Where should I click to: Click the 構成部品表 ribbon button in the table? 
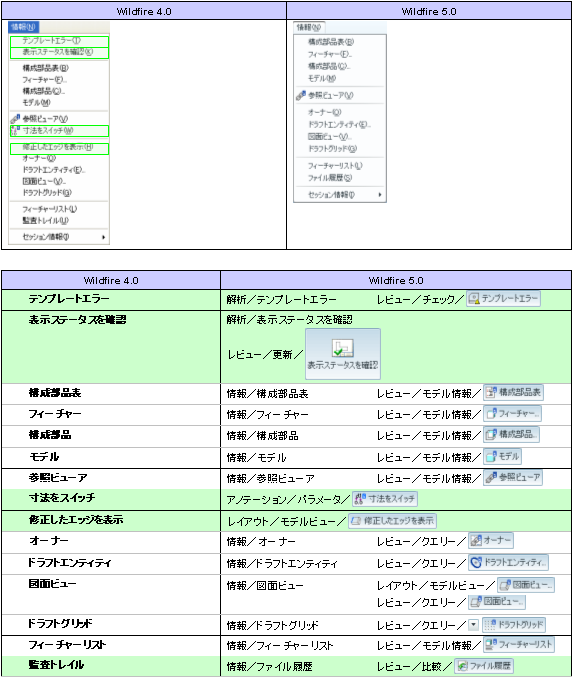513,392
